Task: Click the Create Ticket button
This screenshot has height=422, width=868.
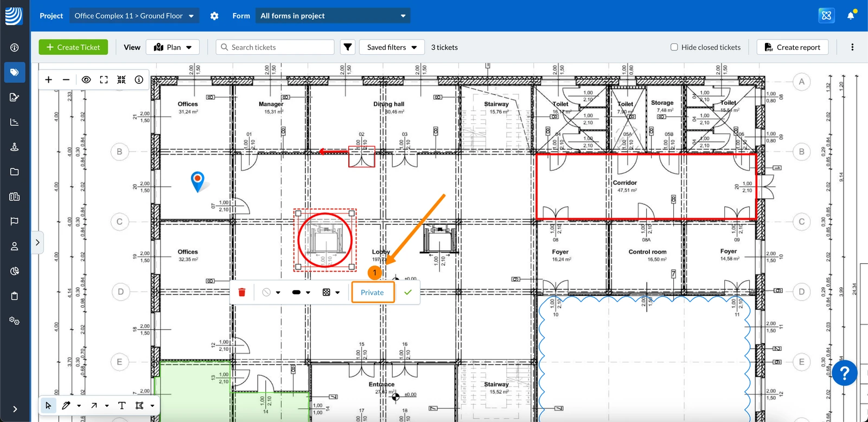Action: 73,47
